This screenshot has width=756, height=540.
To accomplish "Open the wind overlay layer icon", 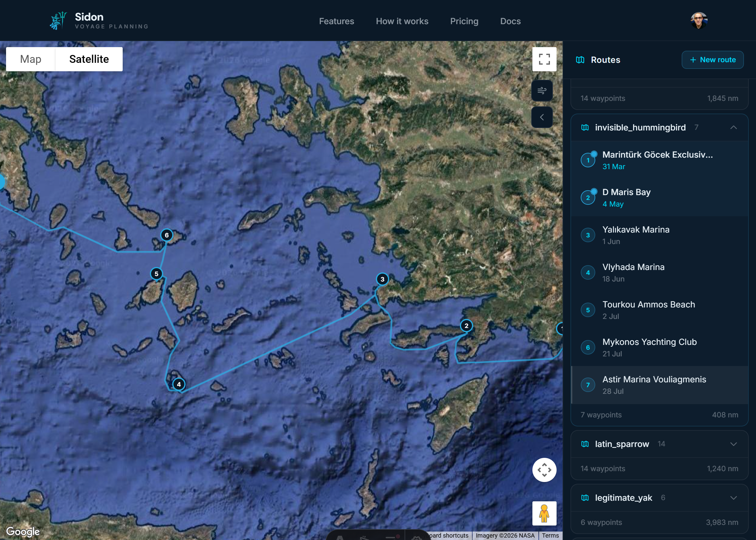I will (x=542, y=90).
